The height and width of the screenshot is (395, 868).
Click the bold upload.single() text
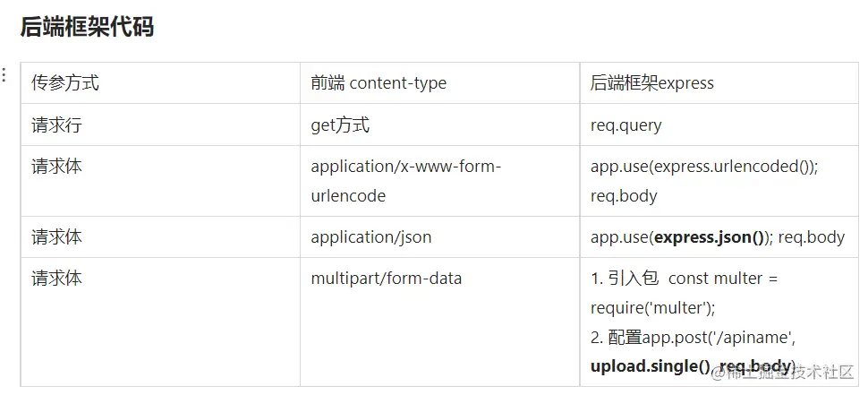pyautogui.click(x=651, y=365)
